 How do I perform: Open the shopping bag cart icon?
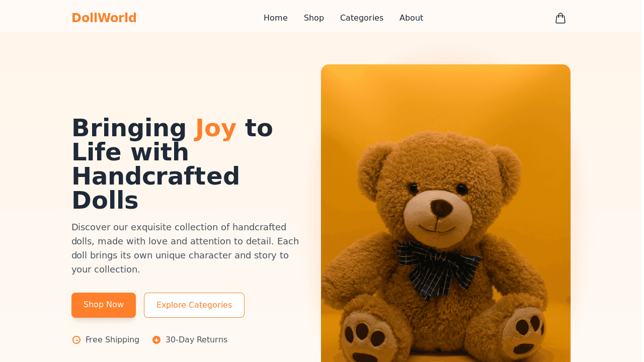point(560,18)
